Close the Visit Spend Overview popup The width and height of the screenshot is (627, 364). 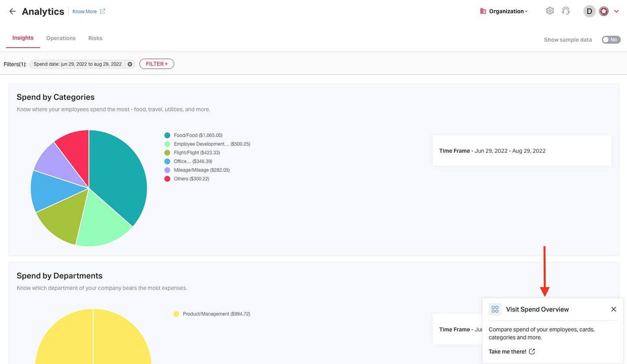pos(614,309)
